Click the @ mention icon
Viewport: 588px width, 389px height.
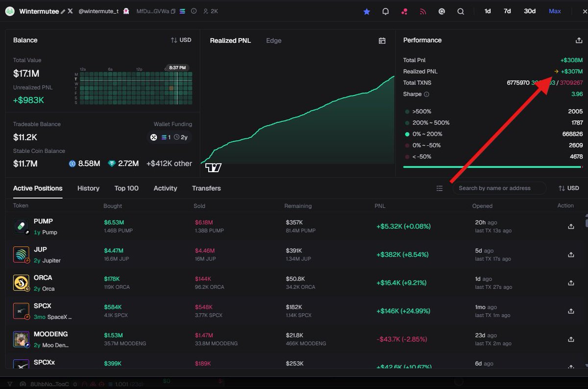click(441, 11)
